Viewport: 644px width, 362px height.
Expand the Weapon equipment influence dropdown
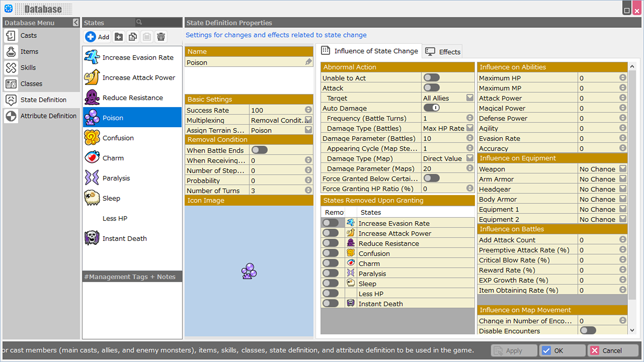[622, 169]
